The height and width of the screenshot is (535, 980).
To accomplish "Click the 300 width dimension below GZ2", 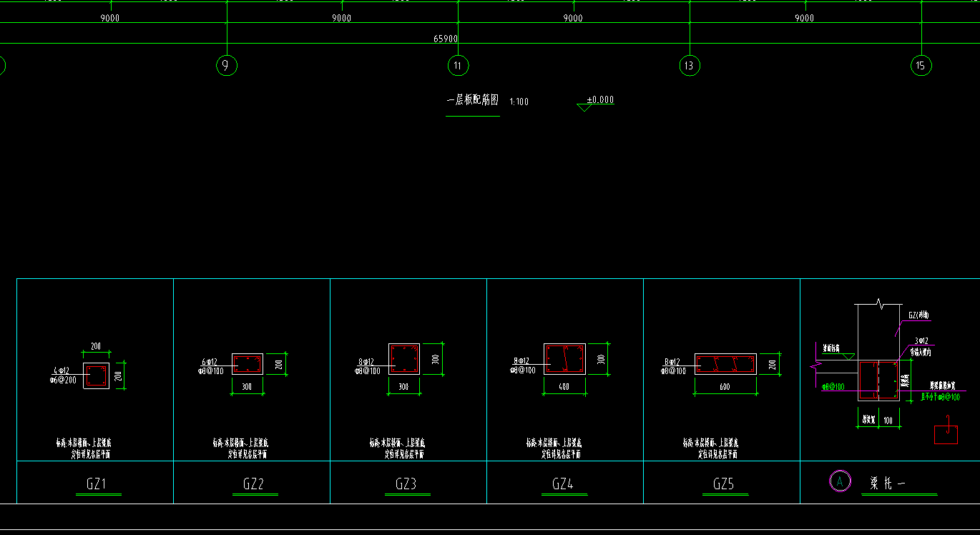I will point(247,386).
